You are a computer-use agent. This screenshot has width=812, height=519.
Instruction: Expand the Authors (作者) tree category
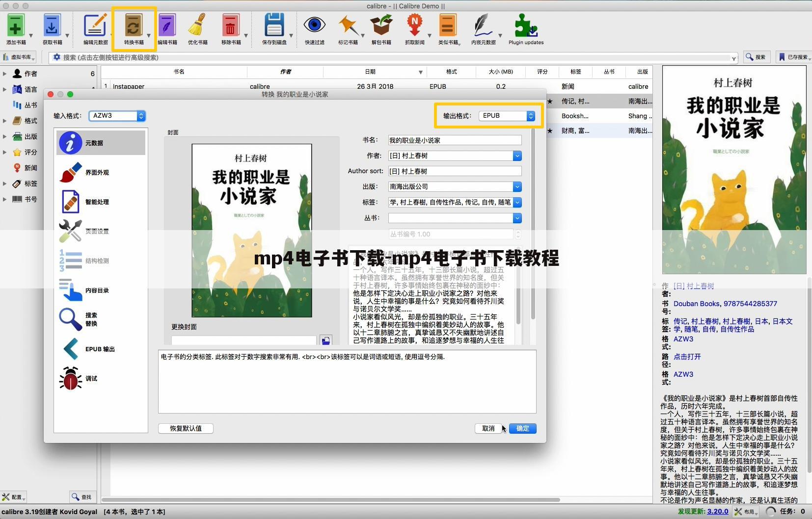click(4, 74)
